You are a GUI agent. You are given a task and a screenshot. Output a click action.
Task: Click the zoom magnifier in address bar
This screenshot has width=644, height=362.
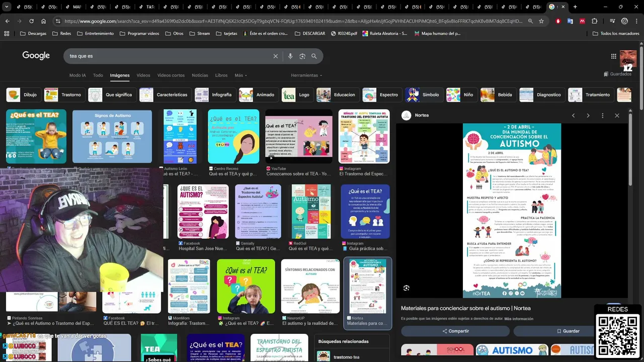(x=530, y=21)
